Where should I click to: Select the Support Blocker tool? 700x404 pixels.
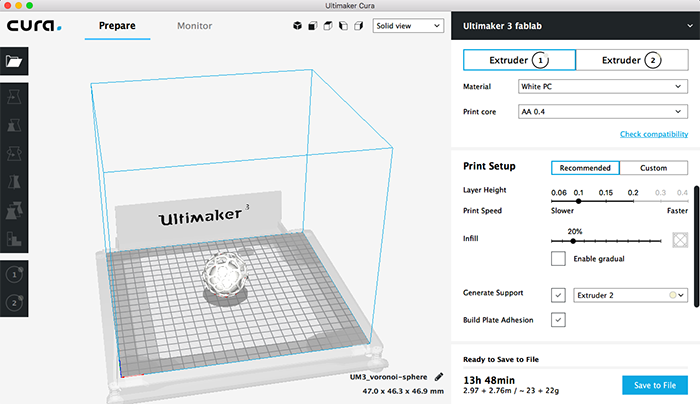14,239
